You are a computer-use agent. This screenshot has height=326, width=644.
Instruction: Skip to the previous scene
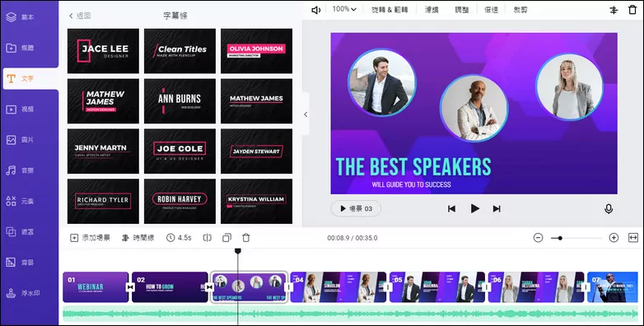click(x=452, y=208)
